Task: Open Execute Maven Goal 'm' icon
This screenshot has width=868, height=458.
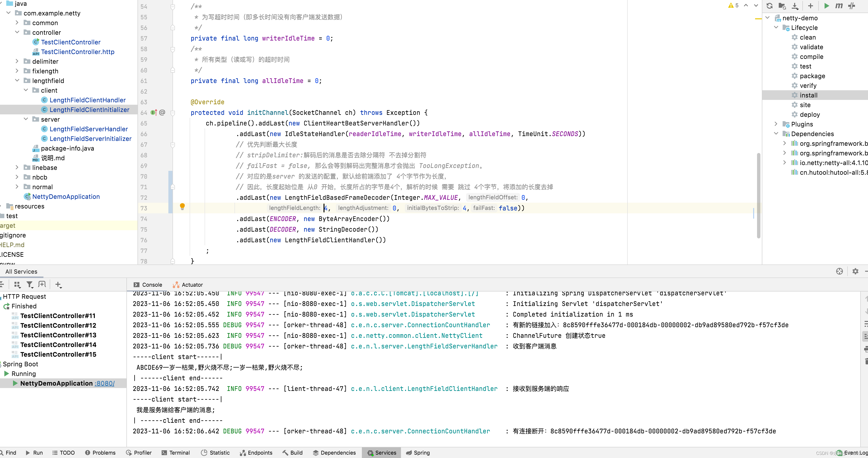Action: pyautogui.click(x=839, y=6)
